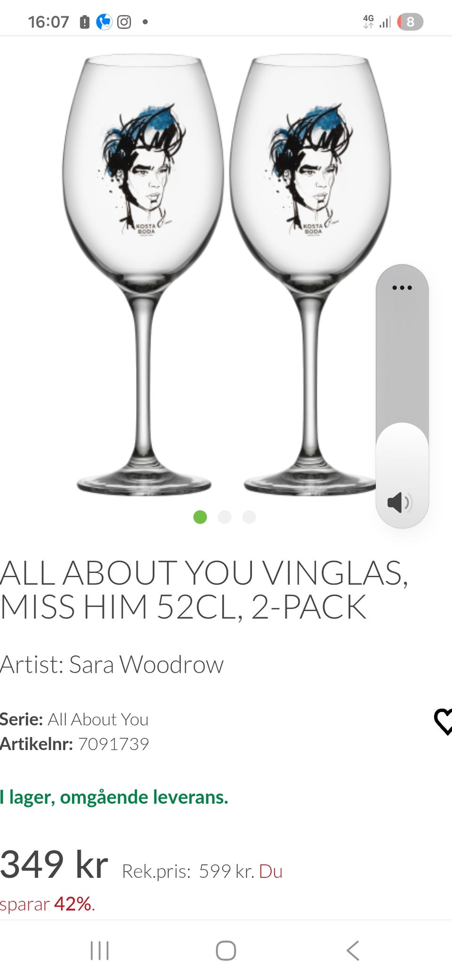The width and height of the screenshot is (452, 980).
Task: Open the All About You series link
Action: coord(98,719)
